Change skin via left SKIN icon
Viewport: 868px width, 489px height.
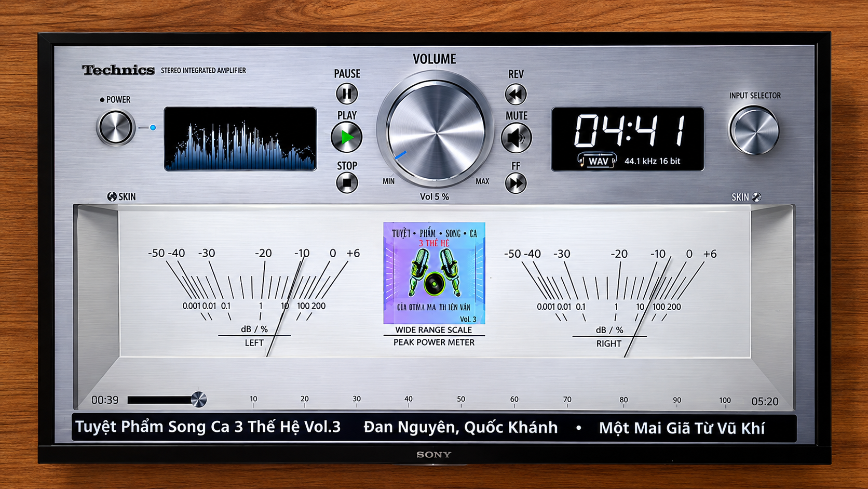[112, 196]
